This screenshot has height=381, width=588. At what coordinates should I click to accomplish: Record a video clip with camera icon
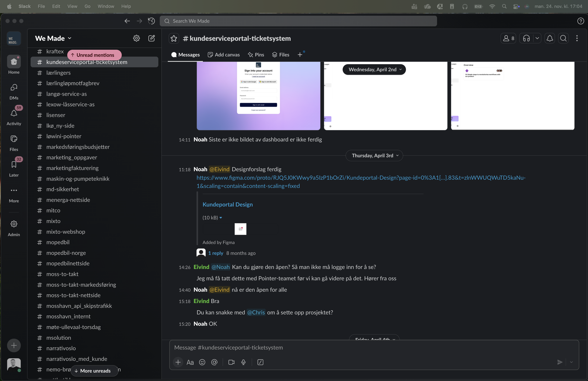click(x=231, y=362)
